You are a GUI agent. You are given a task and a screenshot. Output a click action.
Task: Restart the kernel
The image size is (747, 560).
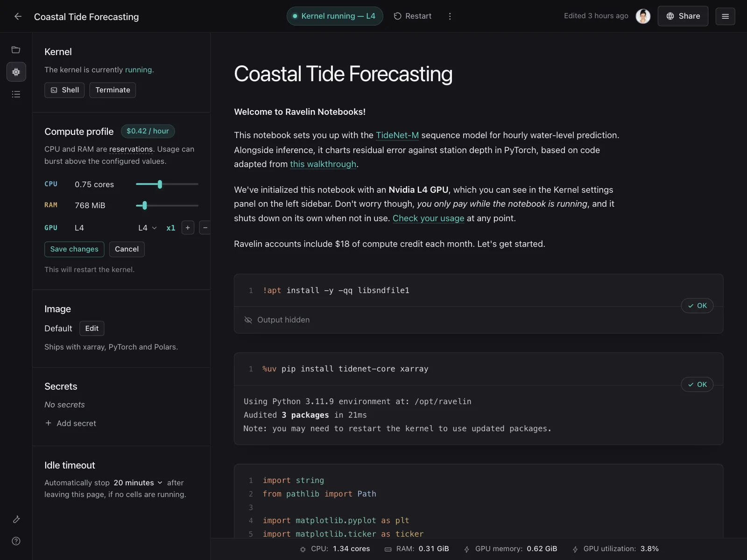[413, 16]
